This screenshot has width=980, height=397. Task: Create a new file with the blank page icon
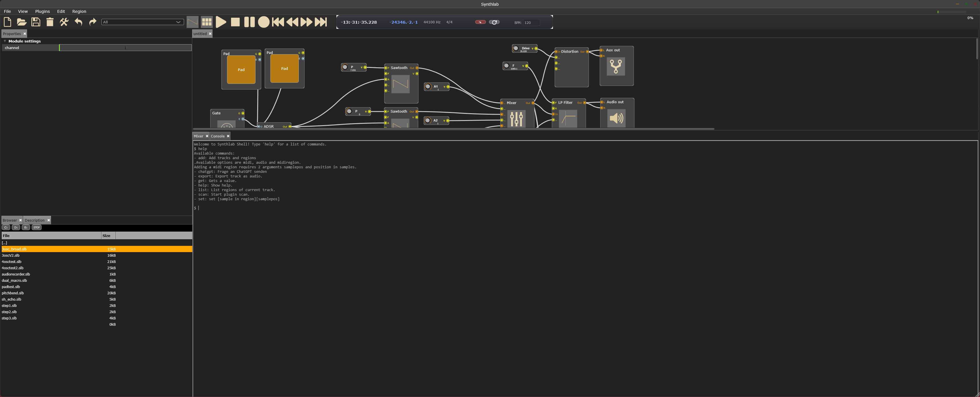[7, 22]
